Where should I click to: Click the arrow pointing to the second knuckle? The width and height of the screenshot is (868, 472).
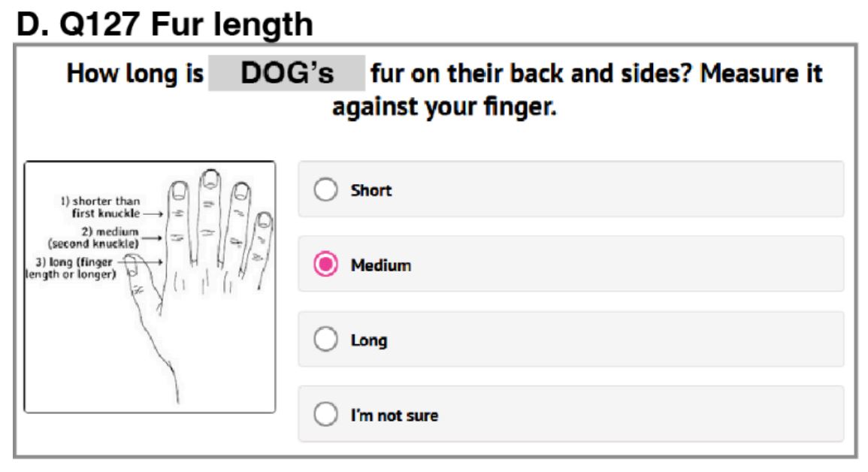[153, 238]
